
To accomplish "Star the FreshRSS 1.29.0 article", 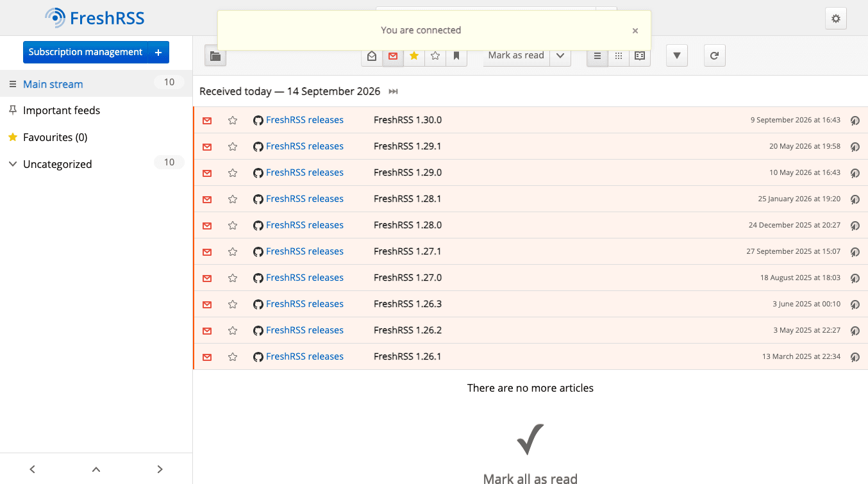I will [233, 173].
